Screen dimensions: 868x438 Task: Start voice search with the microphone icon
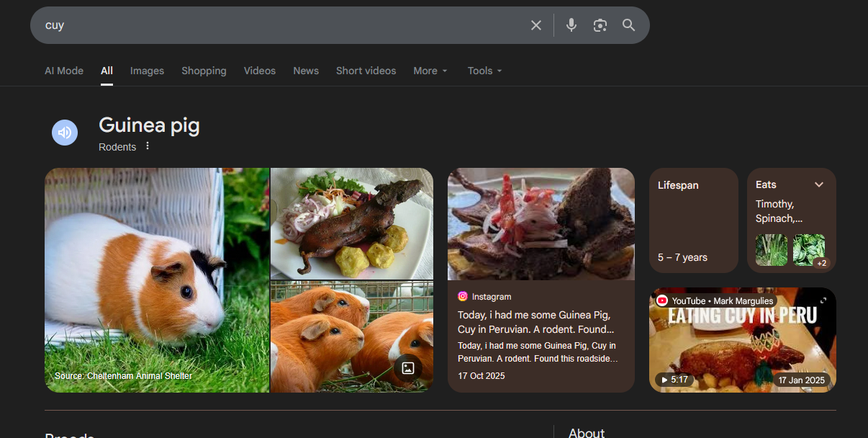(571, 25)
